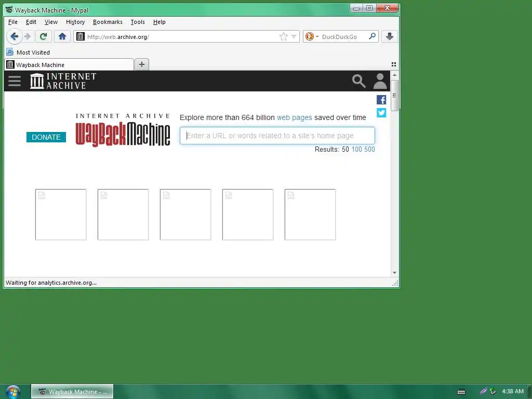Click the pen tray icon
The width and height of the screenshot is (532, 399).
point(483,391)
